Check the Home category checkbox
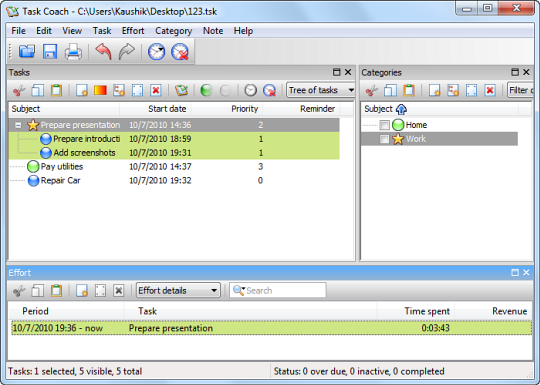The image size is (540, 385). [384, 125]
